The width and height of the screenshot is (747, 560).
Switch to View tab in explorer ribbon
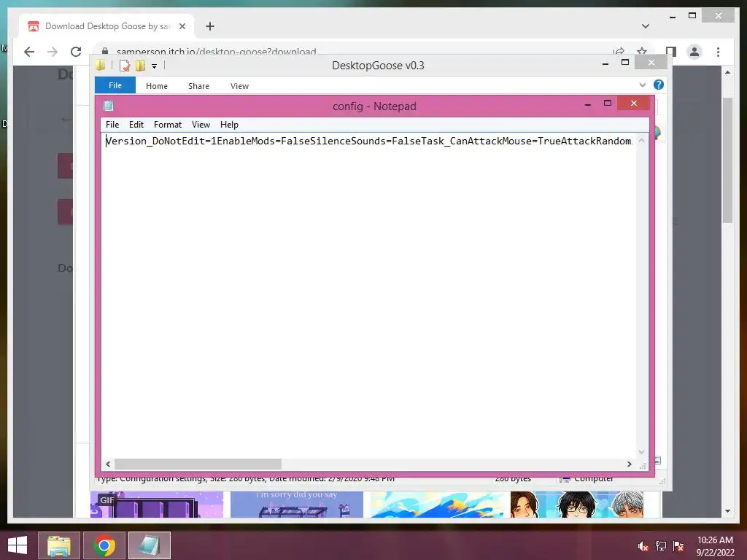pos(239,86)
